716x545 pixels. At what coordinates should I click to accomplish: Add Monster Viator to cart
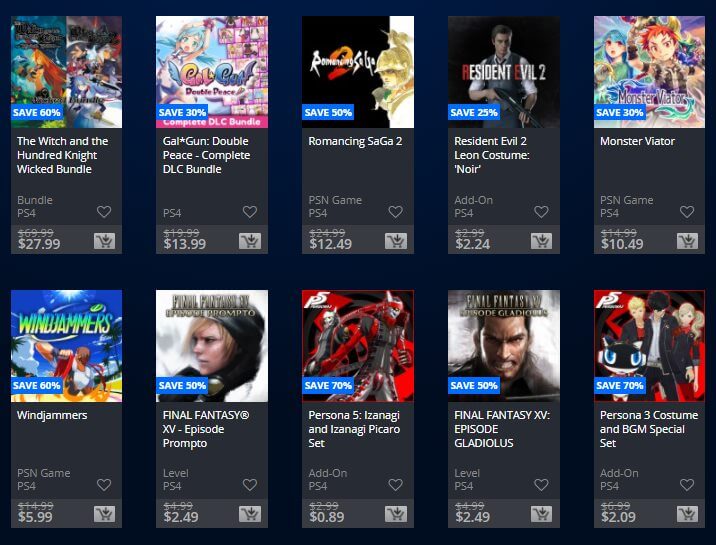[x=687, y=241]
